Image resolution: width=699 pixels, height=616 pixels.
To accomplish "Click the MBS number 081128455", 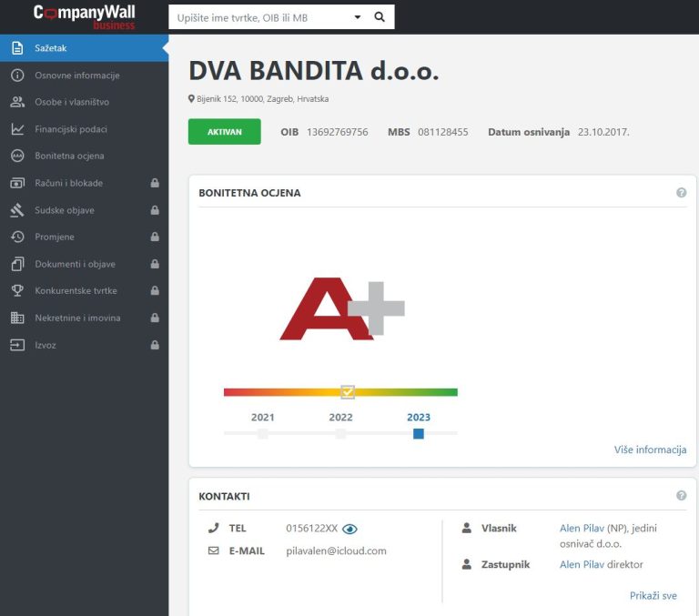I will tap(442, 132).
